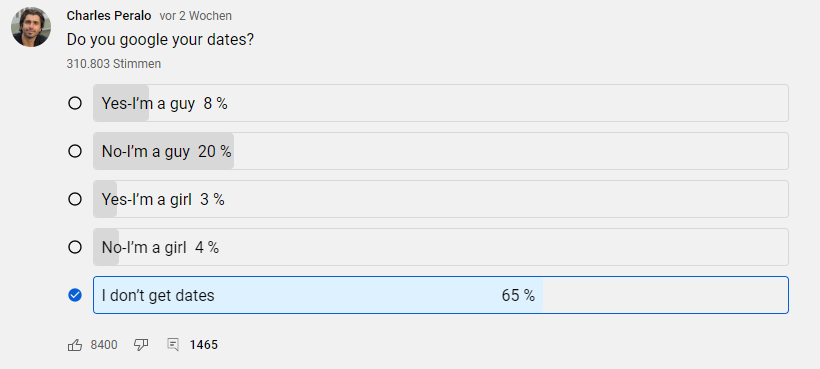The width and height of the screenshot is (820, 369).
Task: Choose the Yes-I'm a guy poll bar
Action: 441,103
